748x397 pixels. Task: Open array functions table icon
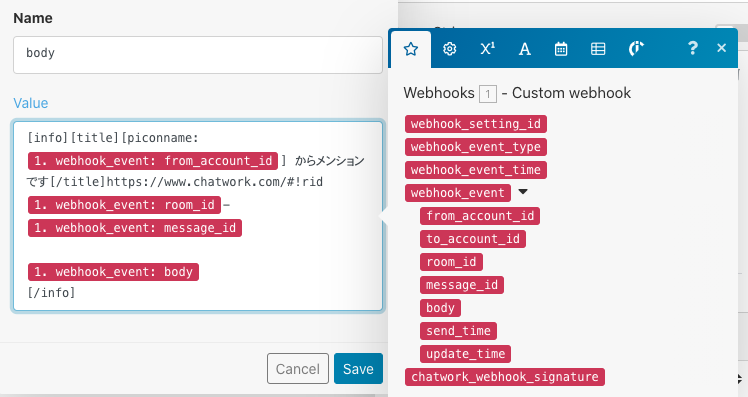click(598, 49)
